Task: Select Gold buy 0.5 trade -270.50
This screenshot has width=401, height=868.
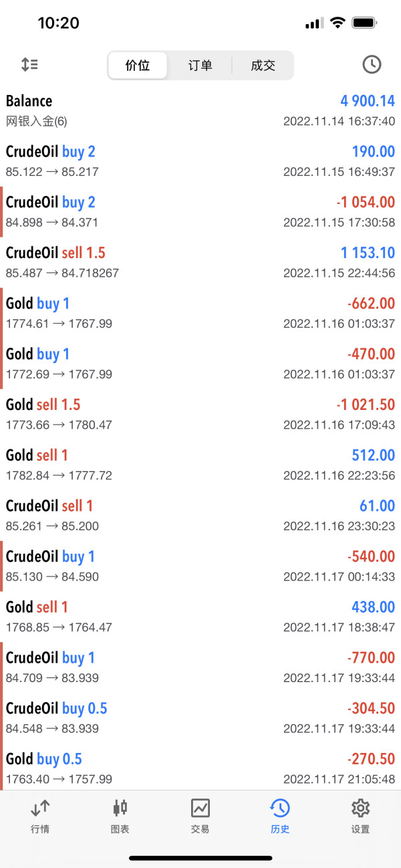Action: pyautogui.click(x=200, y=768)
